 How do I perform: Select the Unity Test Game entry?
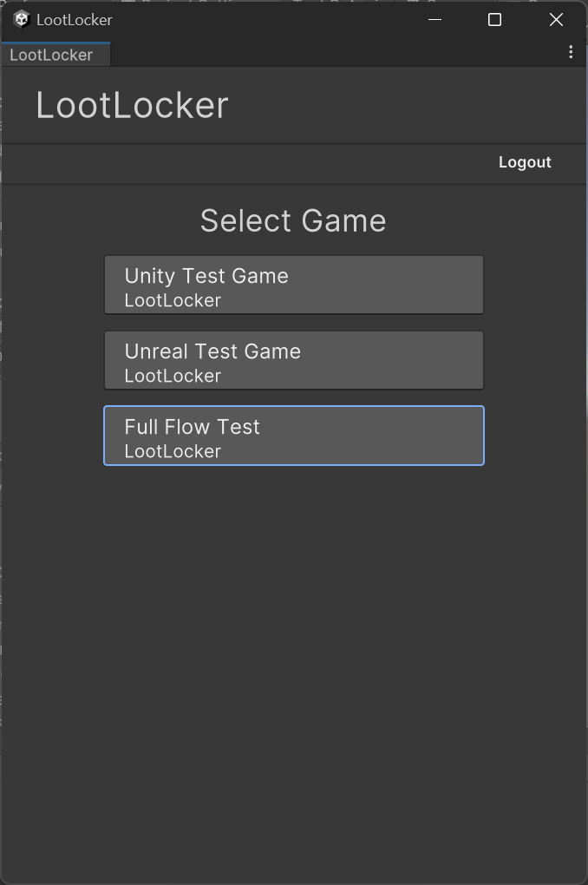click(294, 285)
